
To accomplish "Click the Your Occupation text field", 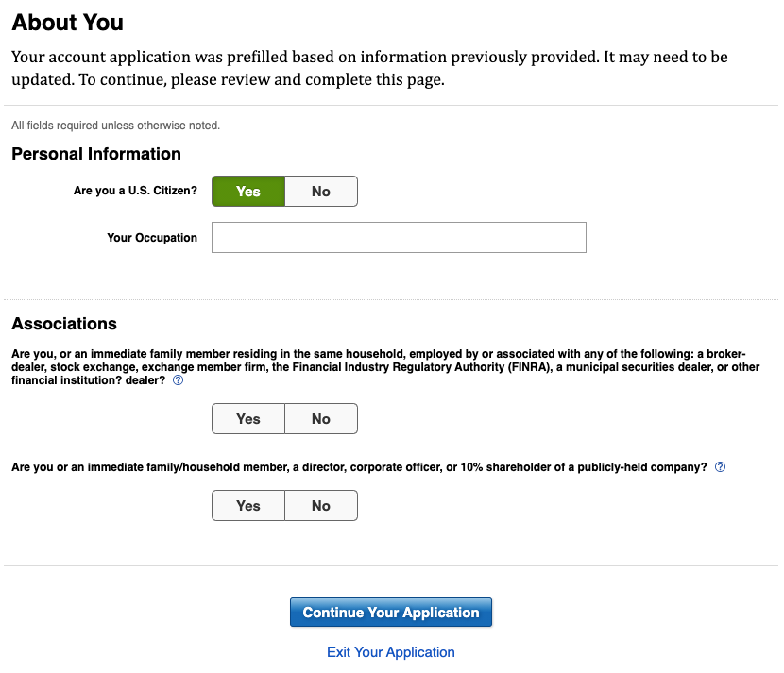I will coord(399,237).
